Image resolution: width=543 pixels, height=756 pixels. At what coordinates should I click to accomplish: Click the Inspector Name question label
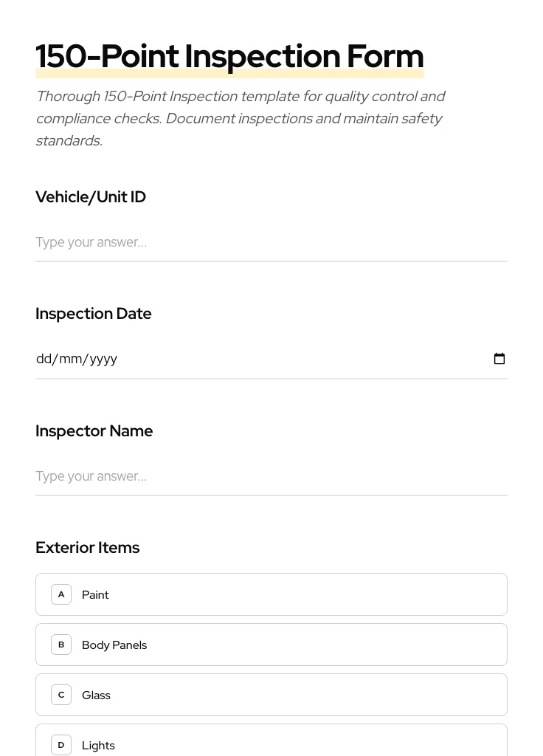(94, 431)
